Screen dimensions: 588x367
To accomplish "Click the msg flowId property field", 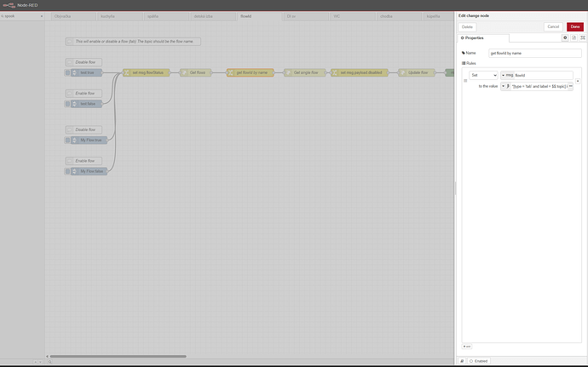I will pos(544,75).
